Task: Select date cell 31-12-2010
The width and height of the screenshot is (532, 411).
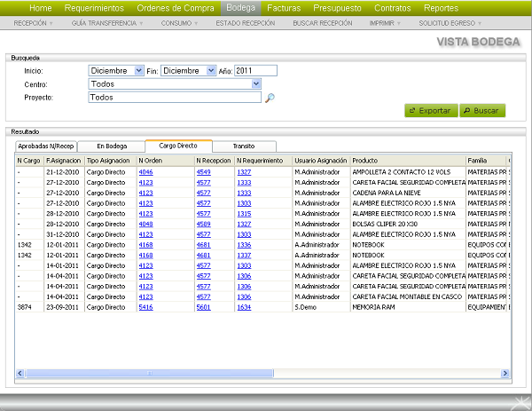Action: point(62,234)
